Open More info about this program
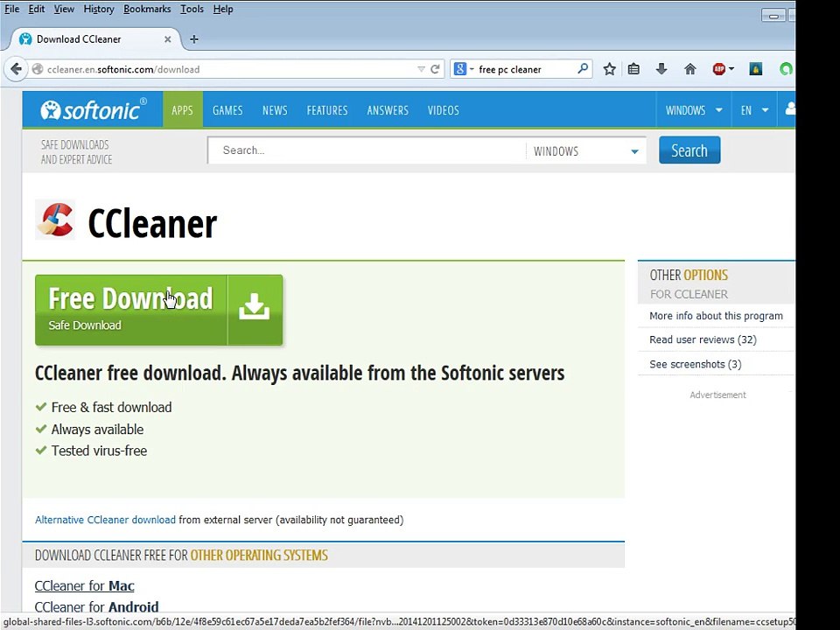This screenshot has width=840, height=630. point(716,316)
